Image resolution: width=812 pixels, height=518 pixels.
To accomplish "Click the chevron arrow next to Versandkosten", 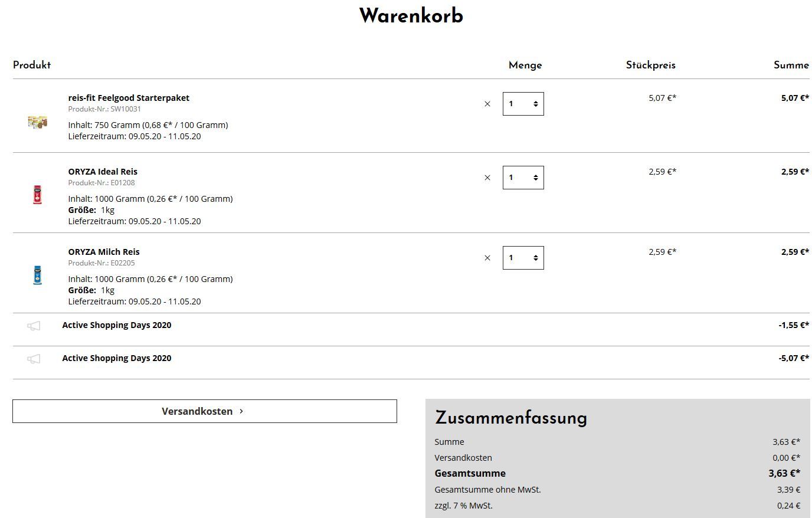I will [241, 411].
